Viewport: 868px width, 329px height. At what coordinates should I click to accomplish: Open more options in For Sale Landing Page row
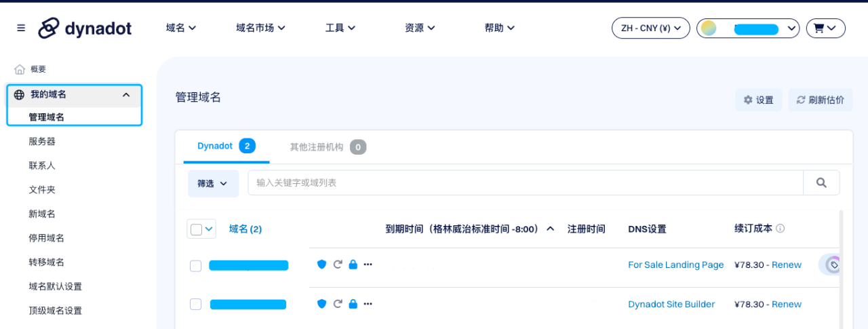pyautogui.click(x=368, y=265)
